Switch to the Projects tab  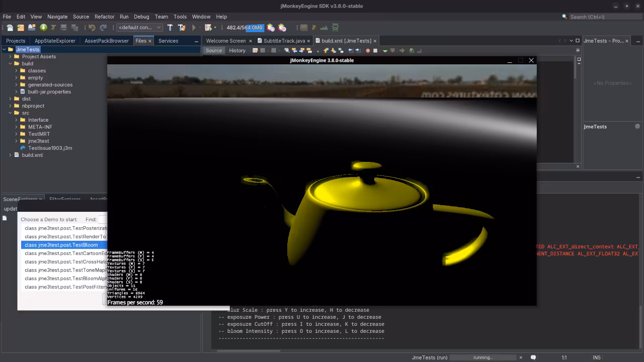point(15,41)
